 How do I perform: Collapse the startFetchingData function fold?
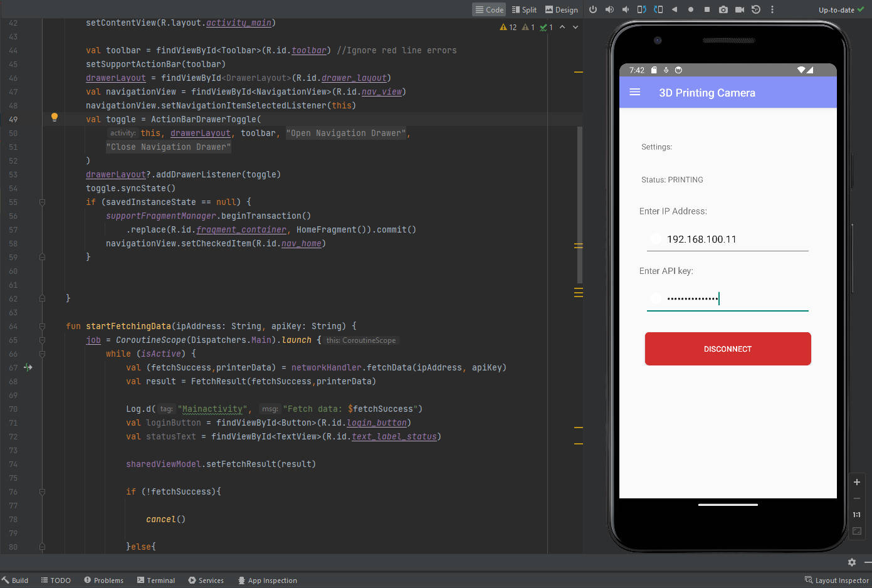tap(42, 326)
